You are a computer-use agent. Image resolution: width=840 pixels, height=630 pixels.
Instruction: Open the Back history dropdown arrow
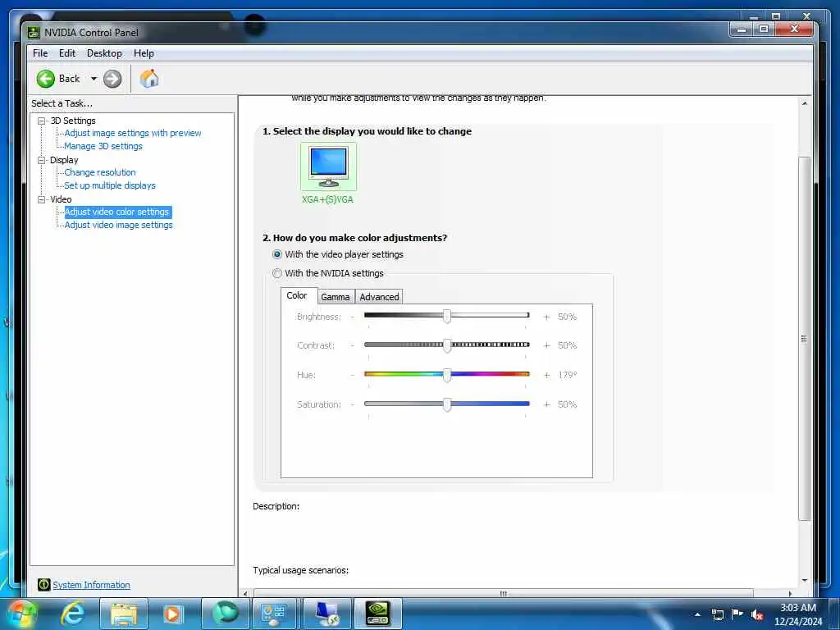click(x=94, y=79)
